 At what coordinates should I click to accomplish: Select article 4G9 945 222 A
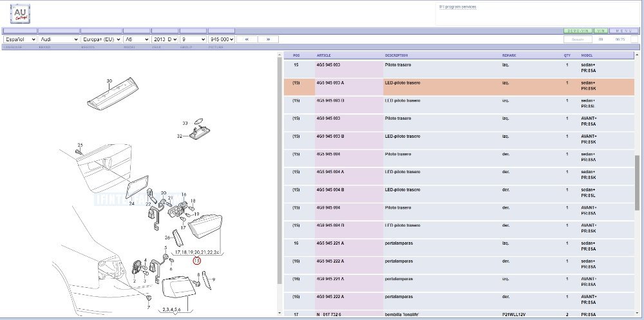[330, 297]
